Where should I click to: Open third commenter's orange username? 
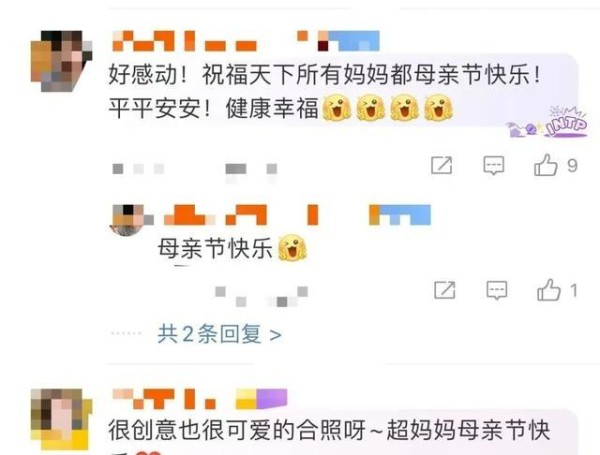[165, 399]
